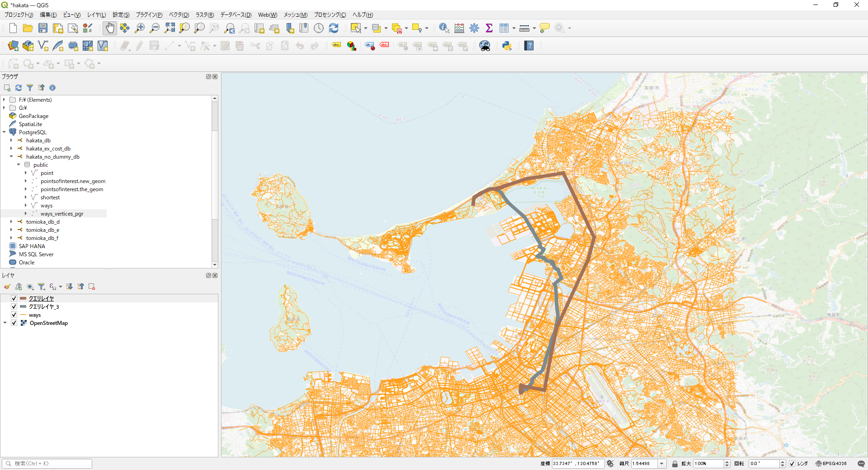Image resolution: width=868 pixels, height=470 pixels.
Task: Click the Save Project floppy icon
Action: pos(43,28)
